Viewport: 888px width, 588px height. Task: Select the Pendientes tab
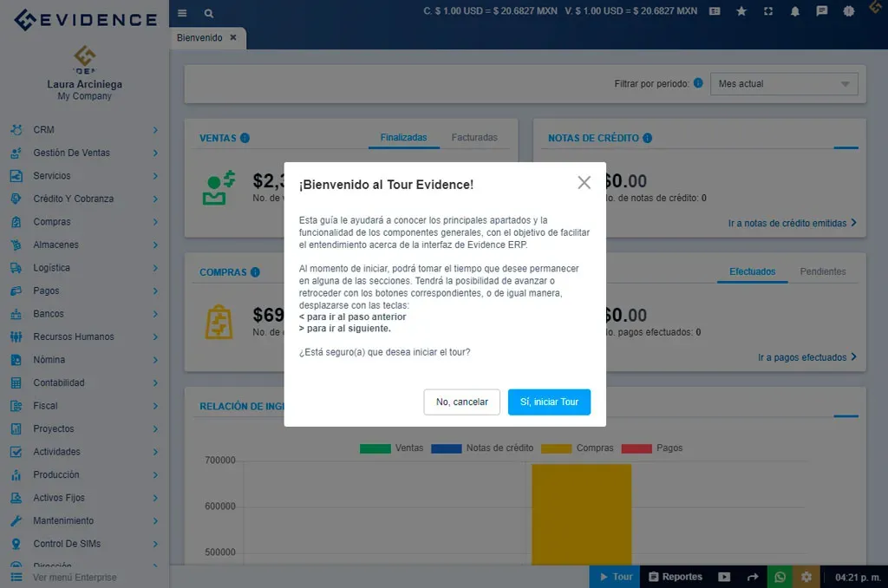pos(822,271)
